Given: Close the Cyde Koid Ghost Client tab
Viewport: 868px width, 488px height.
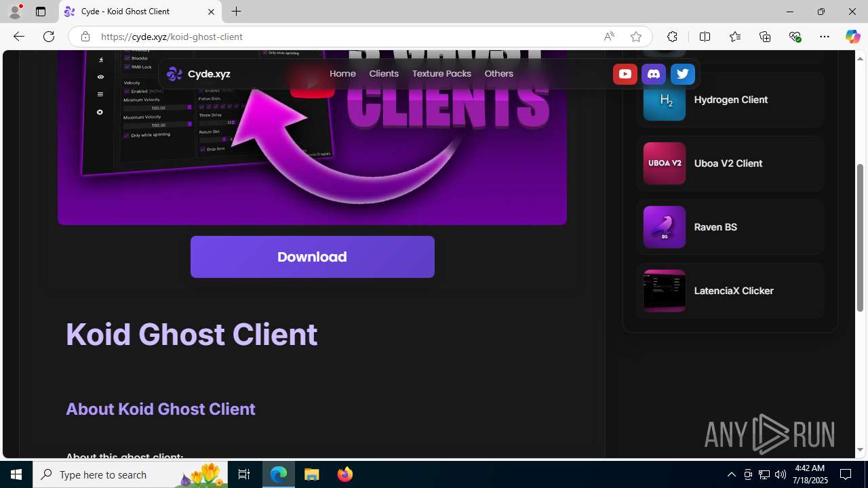Looking at the screenshot, I should 211,12.
